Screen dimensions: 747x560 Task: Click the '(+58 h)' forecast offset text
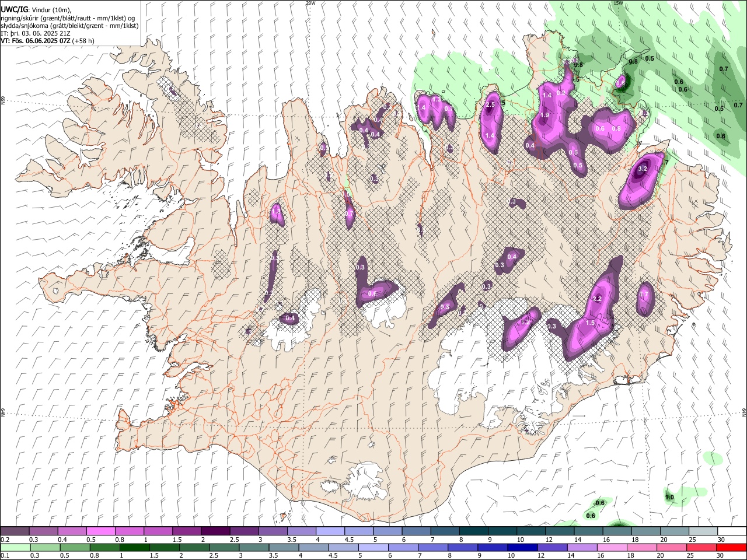pyautogui.click(x=83, y=41)
